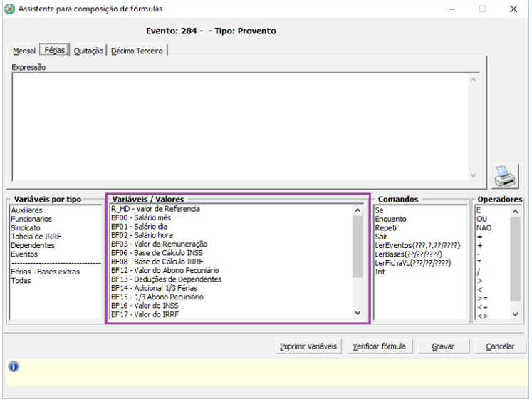This screenshot has height=402, width=532.
Task: Select BF01 - Salário dia variable
Action: pyautogui.click(x=139, y=227)
